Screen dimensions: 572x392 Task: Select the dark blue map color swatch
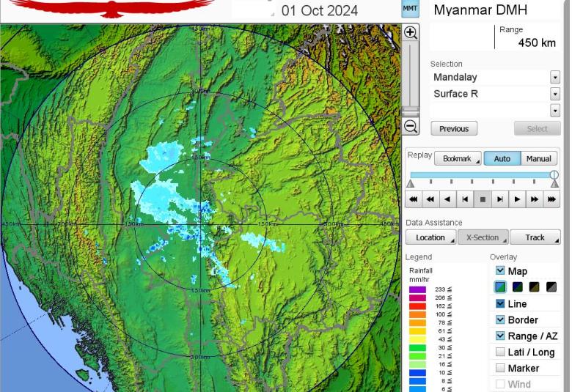[517, 287]
